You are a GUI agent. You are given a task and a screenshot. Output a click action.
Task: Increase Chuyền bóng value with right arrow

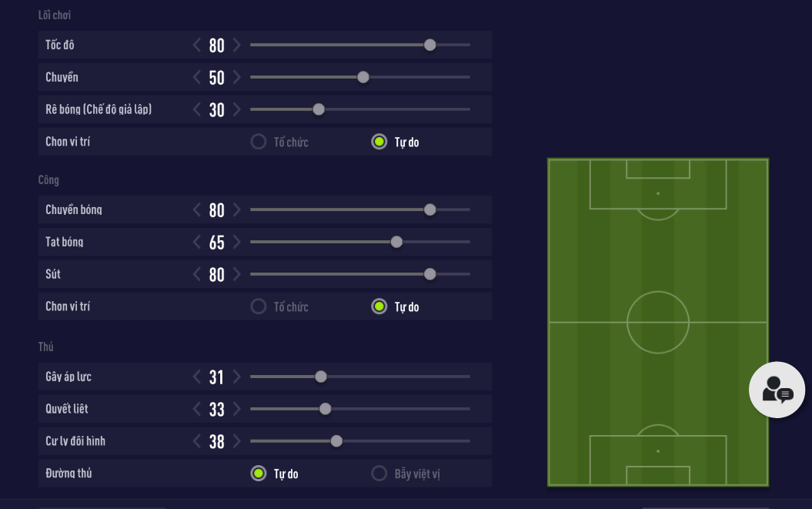[237, 210]
